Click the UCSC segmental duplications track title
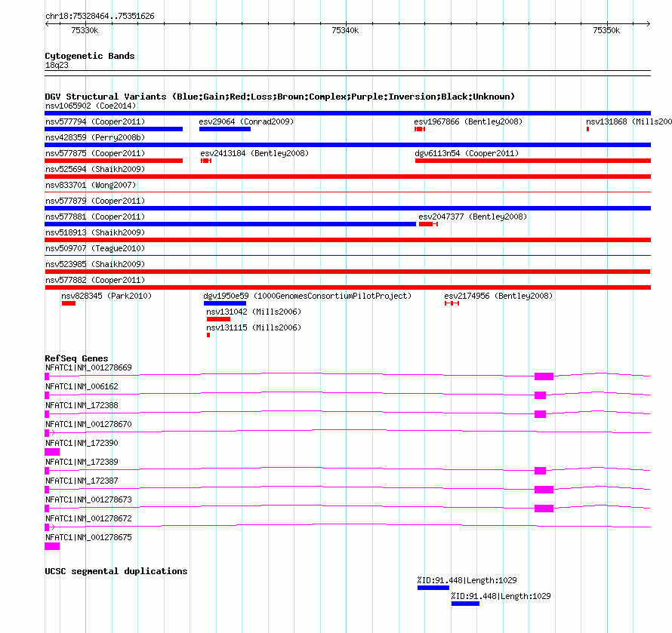 coord(116,571)
